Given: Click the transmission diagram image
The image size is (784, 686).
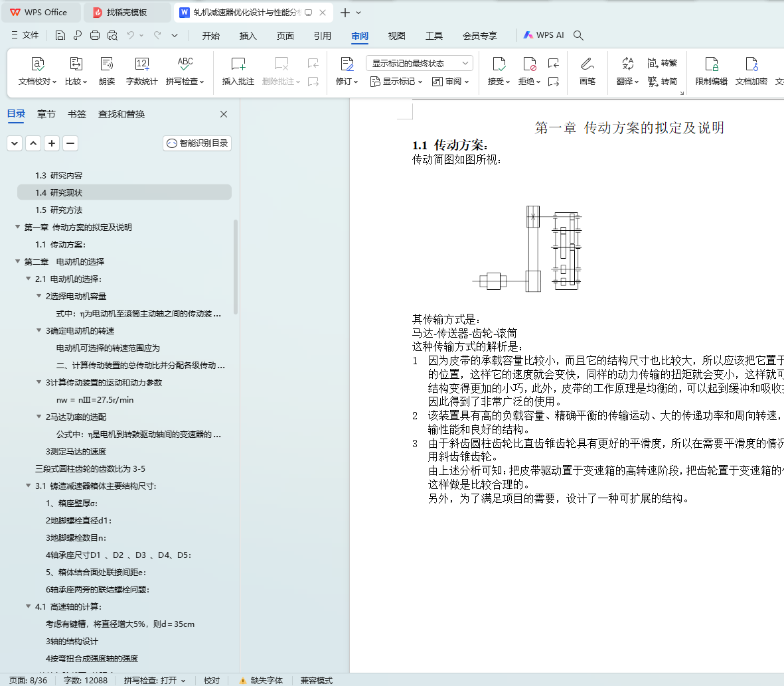Looking at the screenshot, I should (x=528, y=249).
